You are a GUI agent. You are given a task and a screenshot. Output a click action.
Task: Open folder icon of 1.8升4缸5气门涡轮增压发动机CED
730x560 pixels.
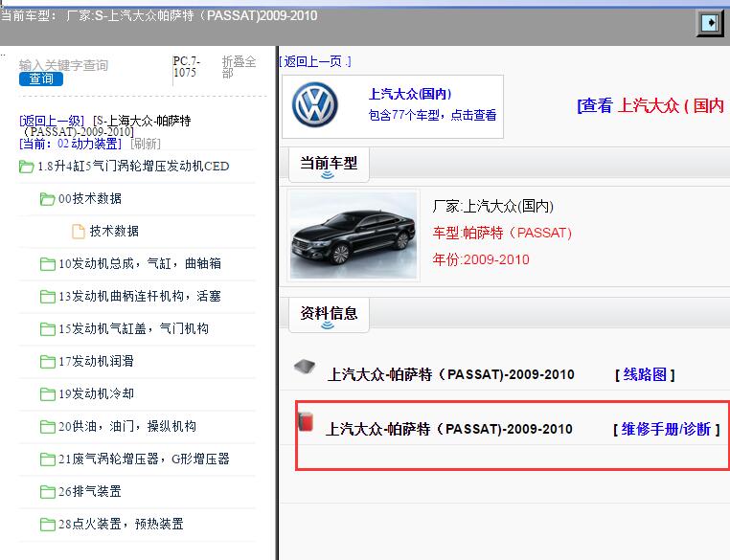tap(26, 166)
